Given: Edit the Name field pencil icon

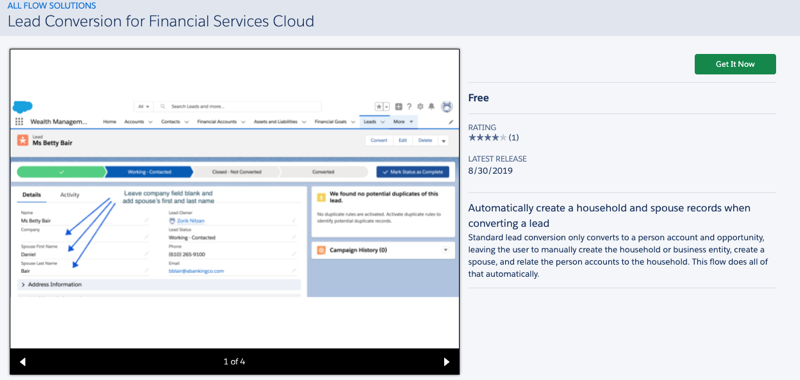Looking at the screenshot, I should tap(146, 220).
